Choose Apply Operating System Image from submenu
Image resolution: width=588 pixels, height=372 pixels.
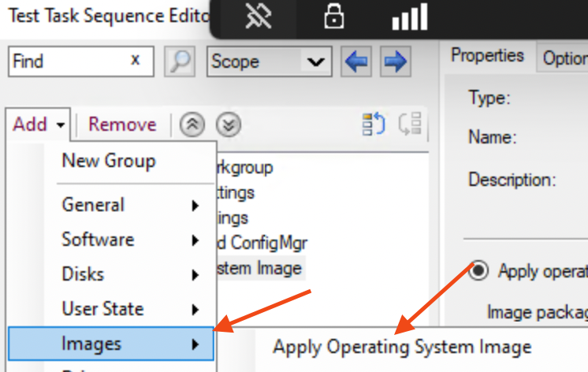pos(402,348)
